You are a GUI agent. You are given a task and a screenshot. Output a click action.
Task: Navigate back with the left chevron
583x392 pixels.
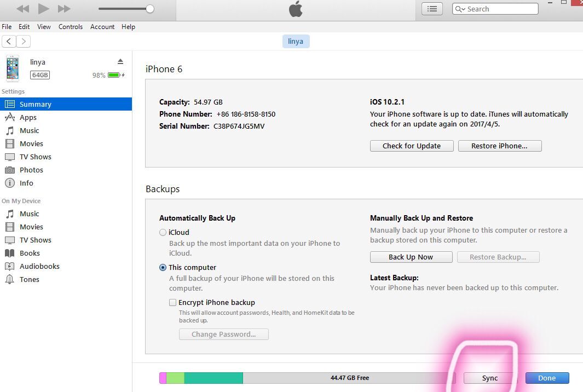coord(9,41)
